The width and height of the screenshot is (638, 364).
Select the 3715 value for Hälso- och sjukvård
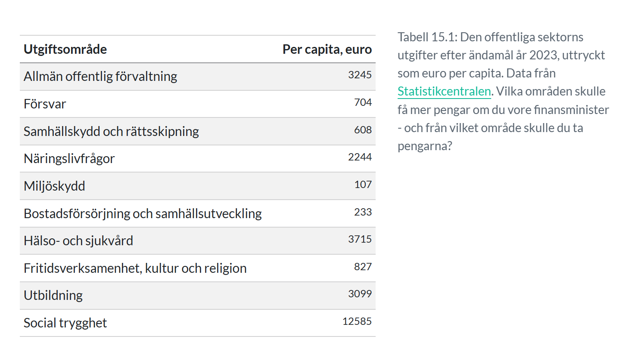(x=360, y=239)
